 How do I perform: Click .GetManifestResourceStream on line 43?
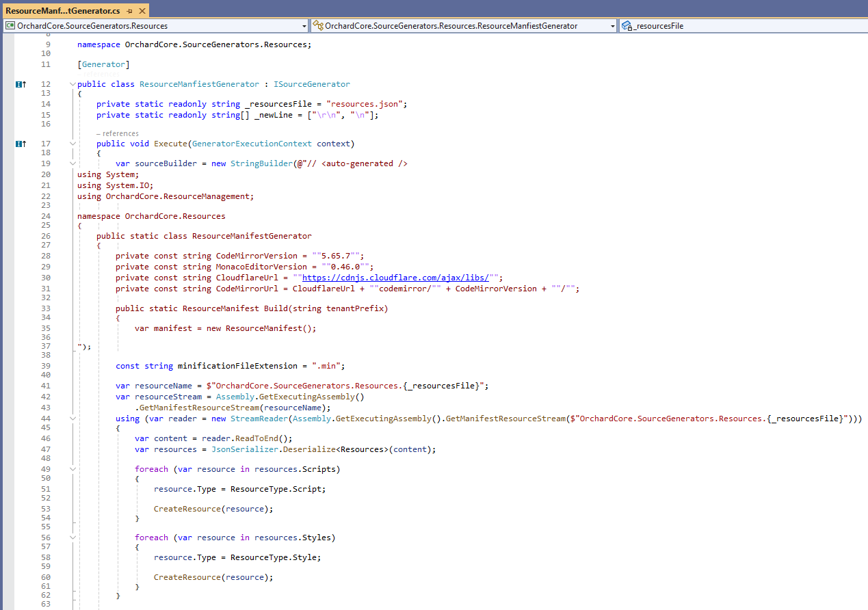click(x=196, y=408)
